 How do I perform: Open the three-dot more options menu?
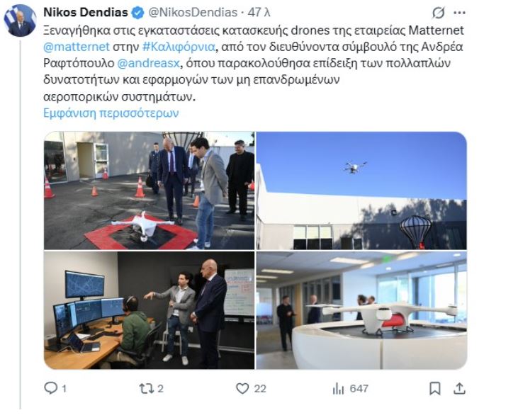[459, 13]
